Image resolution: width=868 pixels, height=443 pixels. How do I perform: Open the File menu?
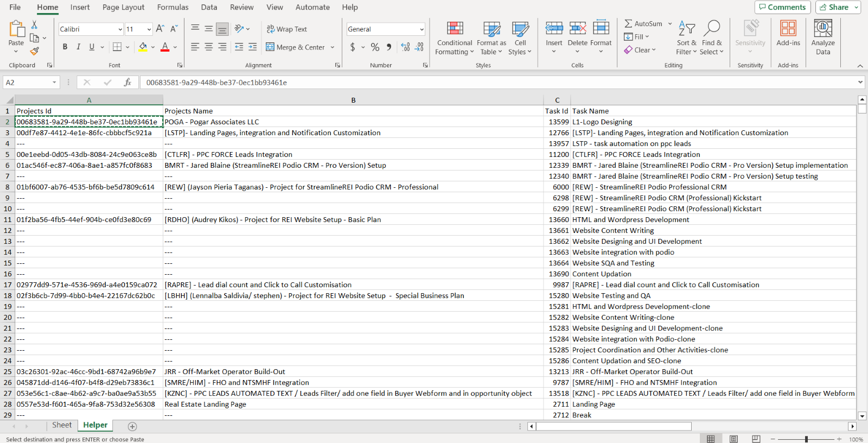click(x=15, y=7)
